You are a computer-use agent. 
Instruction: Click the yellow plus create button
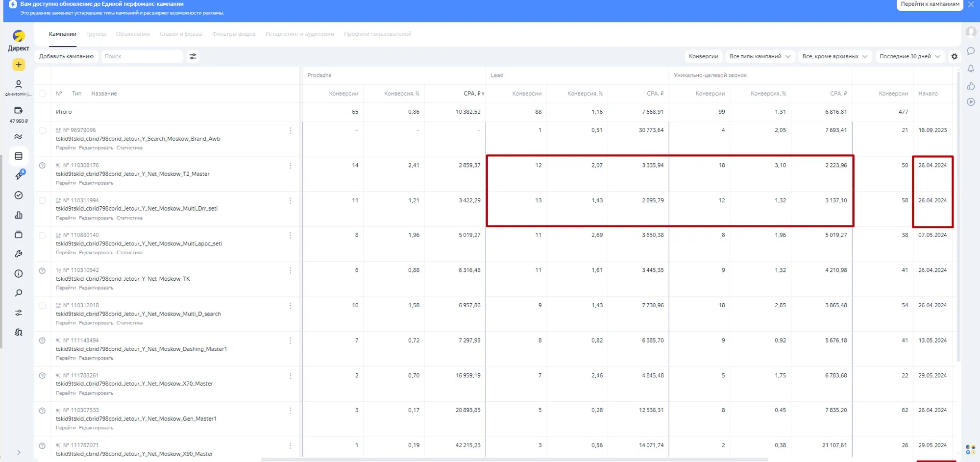pos(19,65)
